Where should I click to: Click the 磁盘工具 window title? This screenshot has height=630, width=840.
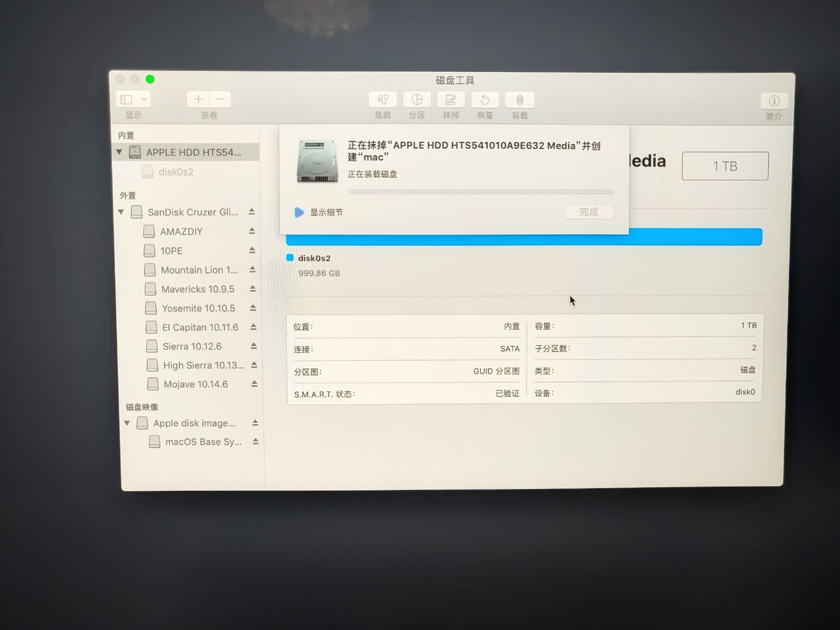pyautogui.click(x=455, y=80)
